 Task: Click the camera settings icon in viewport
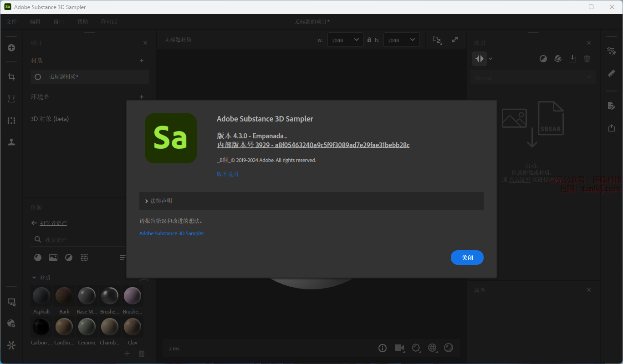tap(399, 348)
